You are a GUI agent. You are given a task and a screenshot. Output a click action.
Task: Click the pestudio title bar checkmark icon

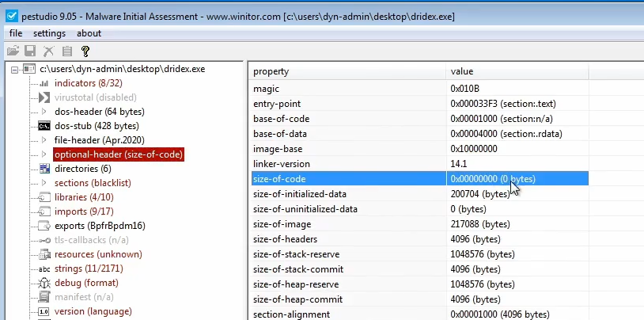coord(12,17)
